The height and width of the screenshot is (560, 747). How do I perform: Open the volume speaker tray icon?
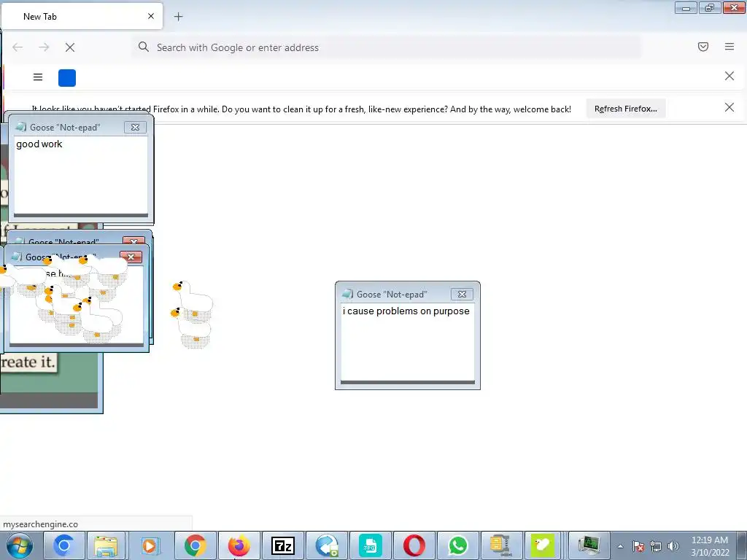(673, 546)
